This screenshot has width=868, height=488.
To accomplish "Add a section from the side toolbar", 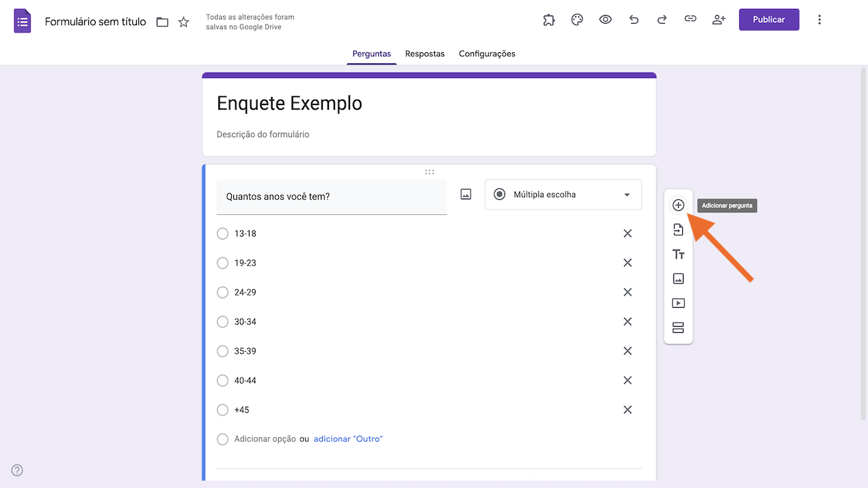I will (x=678, y=328).
